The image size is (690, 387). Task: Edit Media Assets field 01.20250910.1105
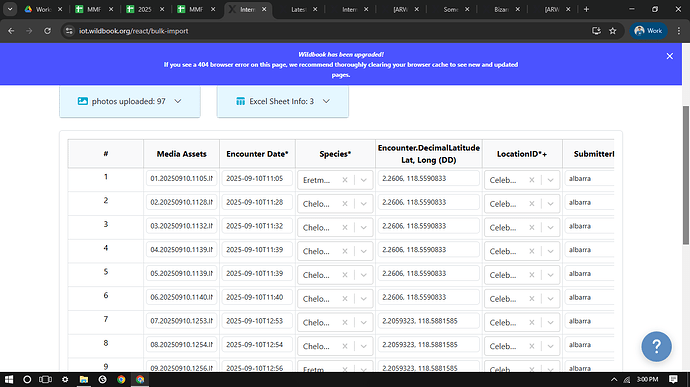coord(181,178)
